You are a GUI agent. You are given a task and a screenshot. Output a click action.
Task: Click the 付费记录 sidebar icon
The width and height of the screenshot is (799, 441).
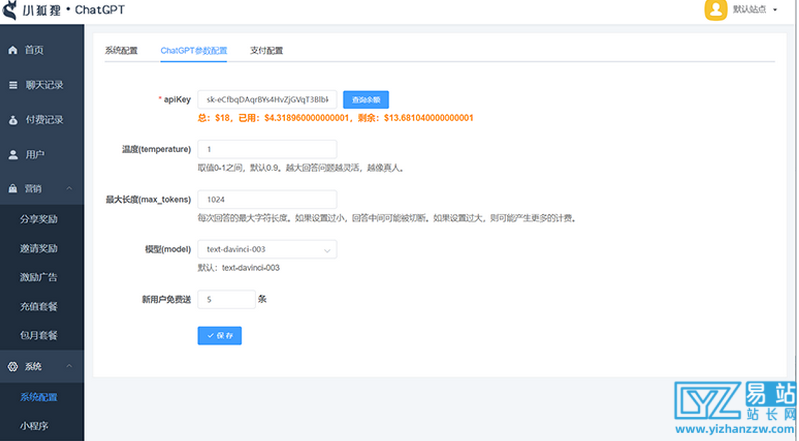13,120
